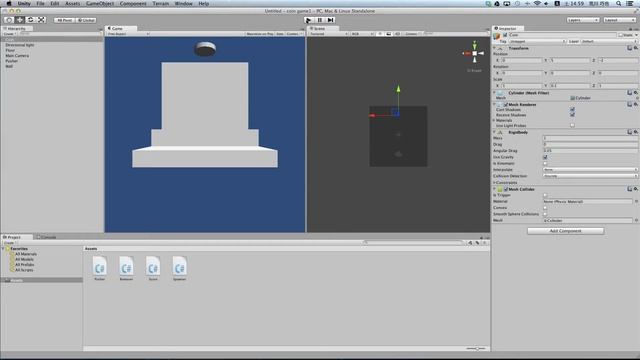The height and width of the screenshot is (360, 640).
Task: Select the Bottom C# script asset
Action: click(126, 268)
